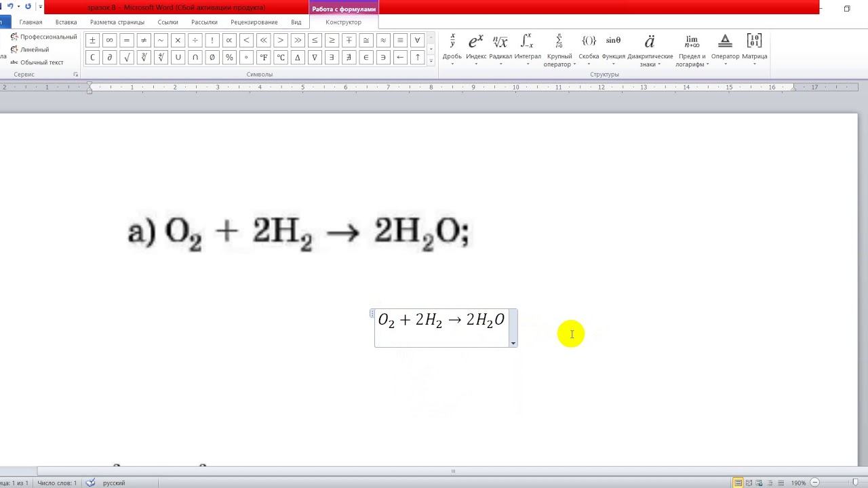This screenshot has height=488, width=868.
Task: Insert the cube root symbol
Action: (x=144, y=58)
